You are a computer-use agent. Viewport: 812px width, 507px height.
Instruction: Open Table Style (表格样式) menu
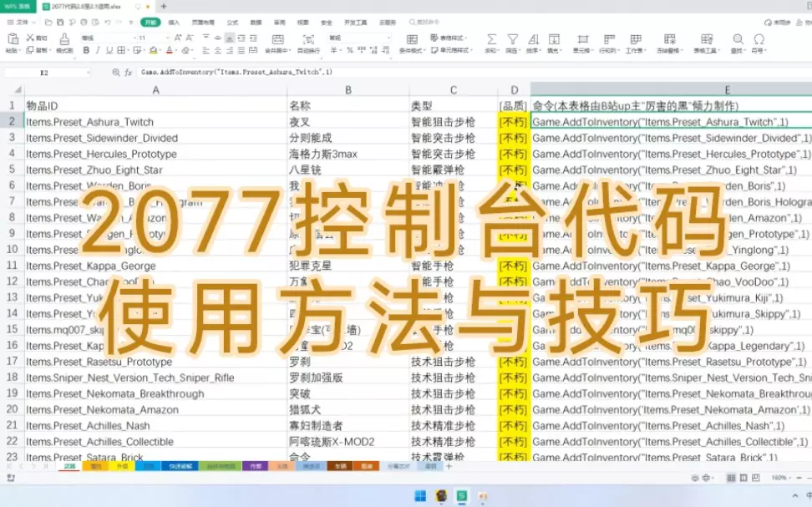[448, 38]
